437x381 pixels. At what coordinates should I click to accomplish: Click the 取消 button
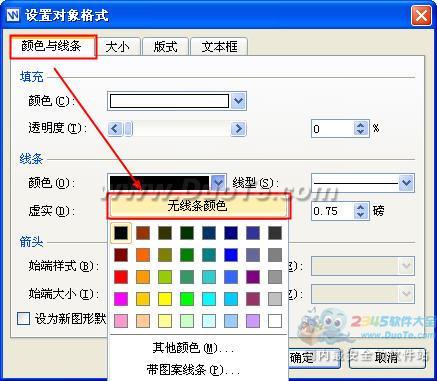point(387,358)
